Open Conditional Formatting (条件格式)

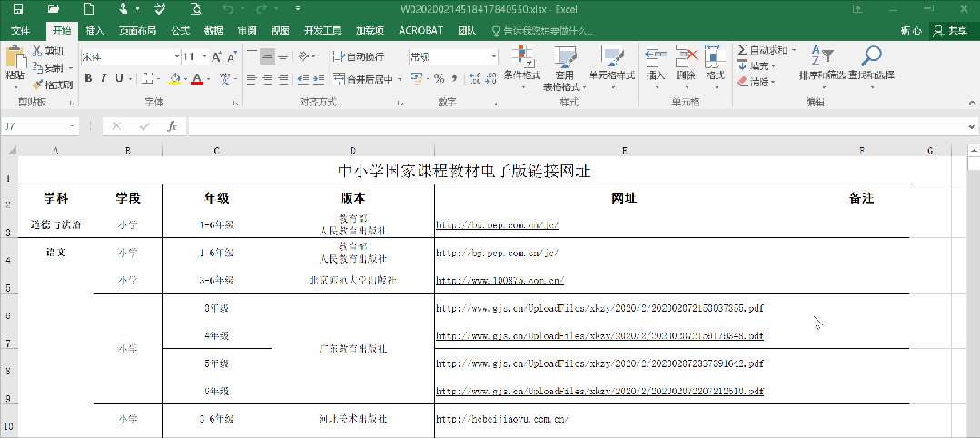click(x=521, y=65)
